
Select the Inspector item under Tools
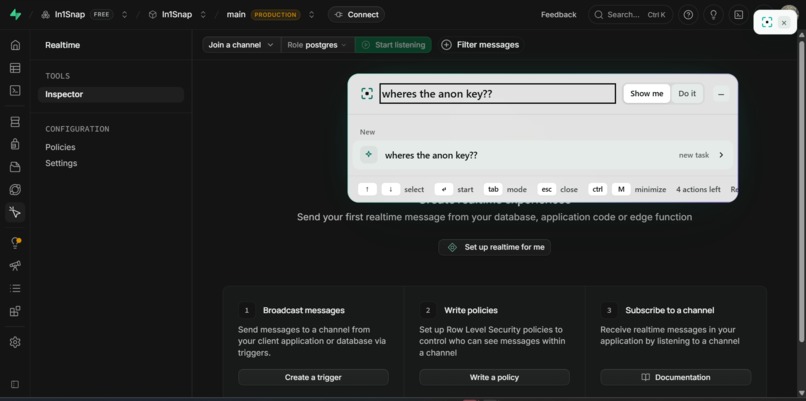pos(111,94)
